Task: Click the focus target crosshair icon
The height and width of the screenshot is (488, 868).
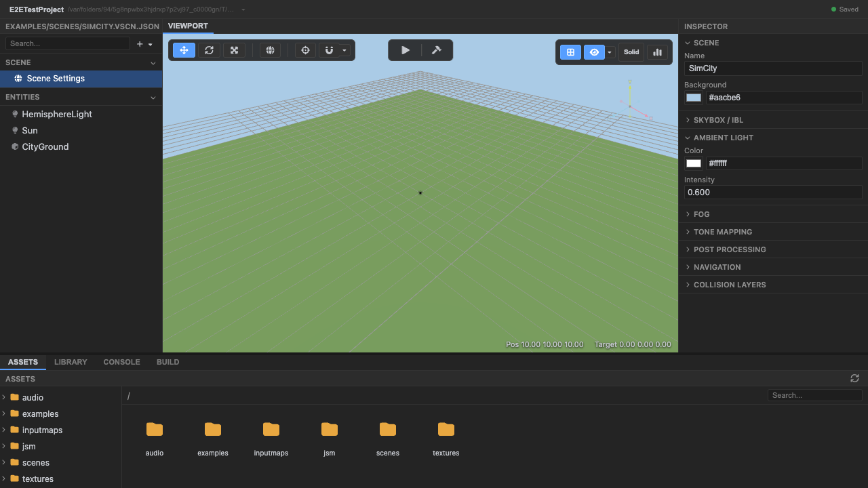Action: tap(305, 50)
